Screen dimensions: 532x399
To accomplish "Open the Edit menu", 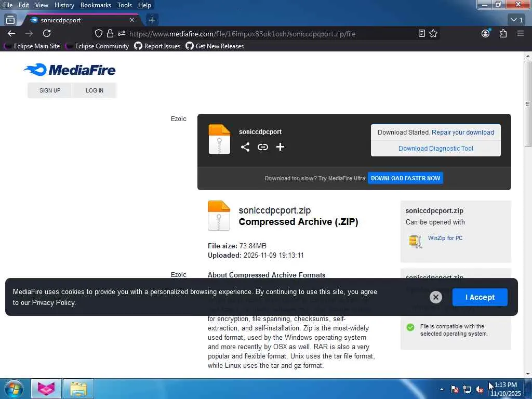I will tap(24, 5).
